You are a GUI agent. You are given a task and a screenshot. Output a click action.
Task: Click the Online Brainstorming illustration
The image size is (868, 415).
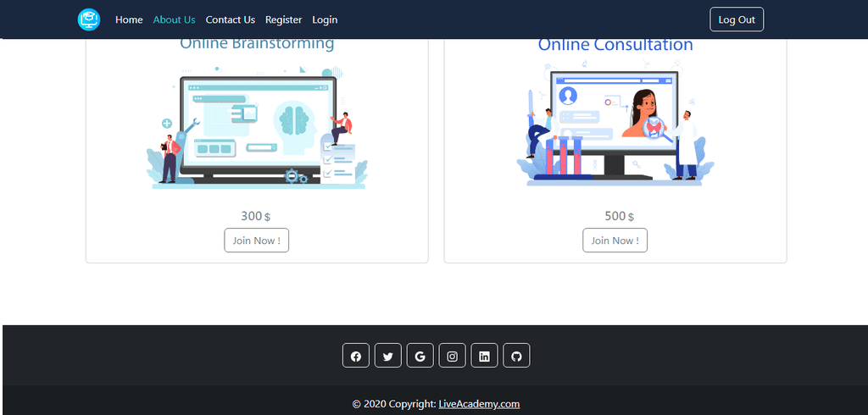coord(257,127)
